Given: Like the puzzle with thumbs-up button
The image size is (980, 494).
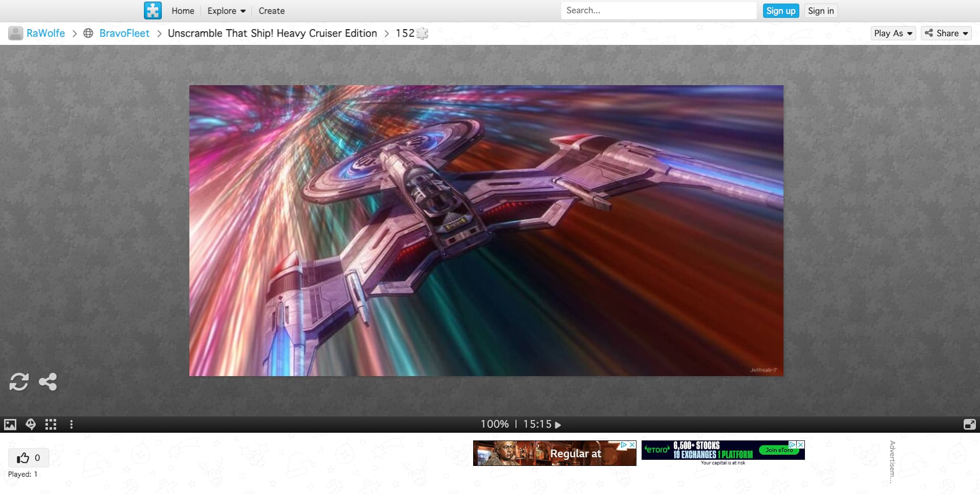Looking at the screenshot, I should pyautogui.click(x=29, y=458).
